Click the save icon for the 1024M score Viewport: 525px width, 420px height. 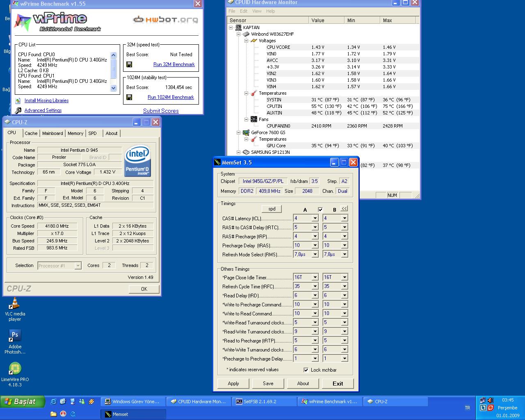pyautogui.click(x=129, y=97)
